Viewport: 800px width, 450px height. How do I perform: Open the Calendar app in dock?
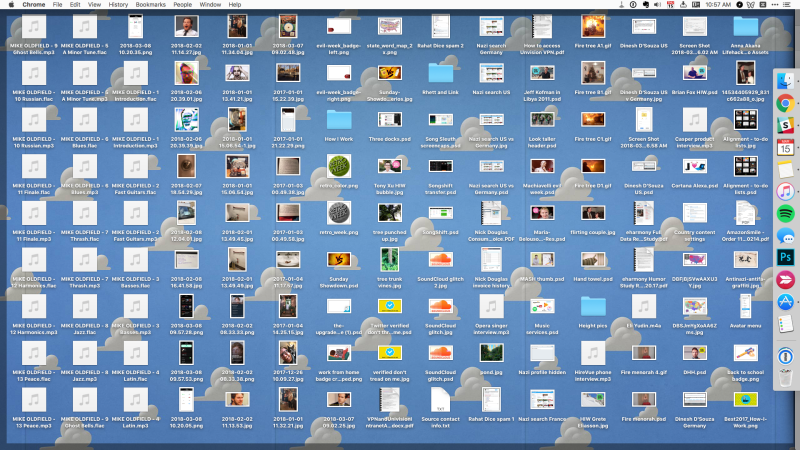(x=785, y=147)
